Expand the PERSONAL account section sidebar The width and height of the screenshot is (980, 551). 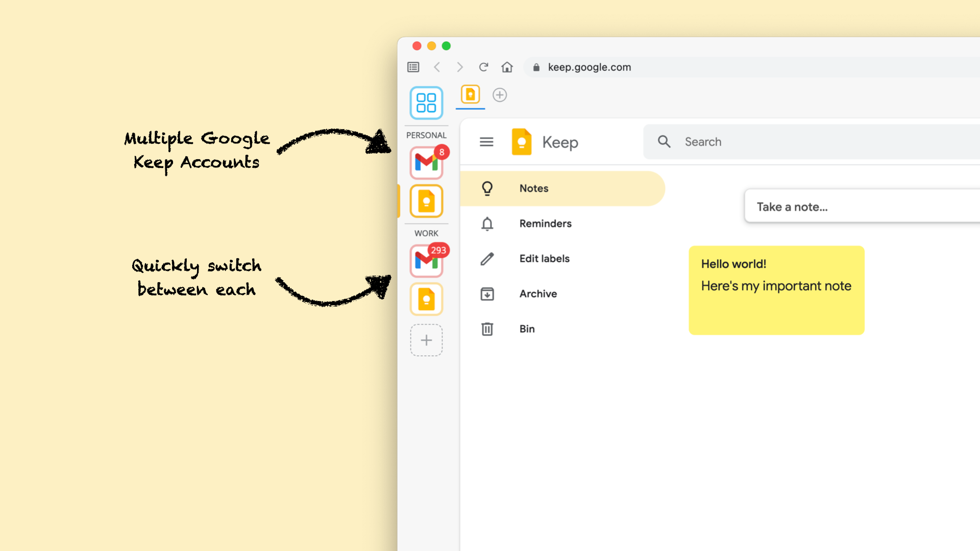click(x=426, y=135)
